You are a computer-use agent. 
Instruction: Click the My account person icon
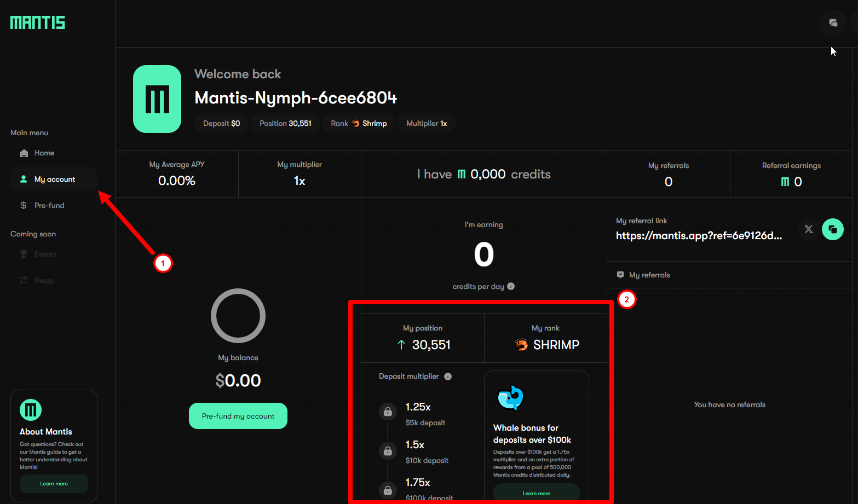coord(24,179)
